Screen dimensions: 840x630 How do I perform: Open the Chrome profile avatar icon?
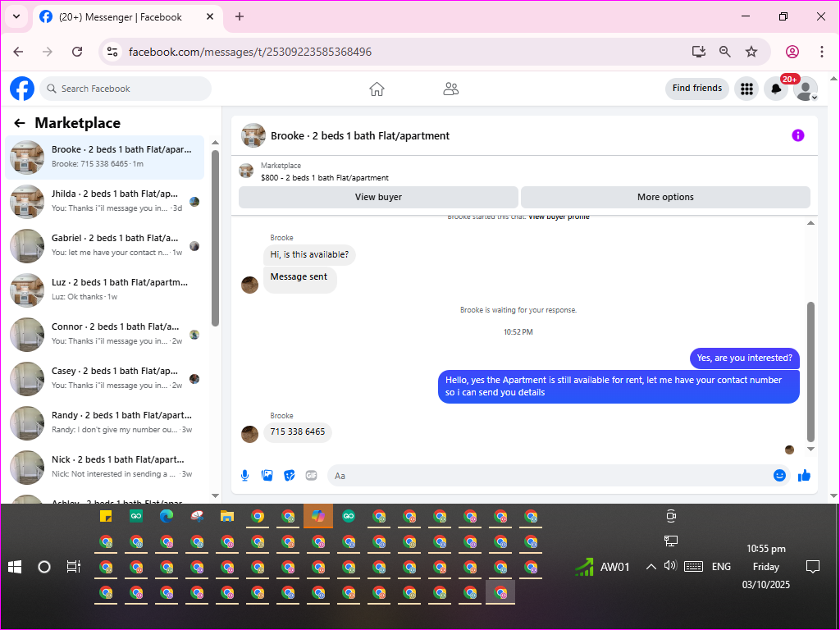(792, 52)
